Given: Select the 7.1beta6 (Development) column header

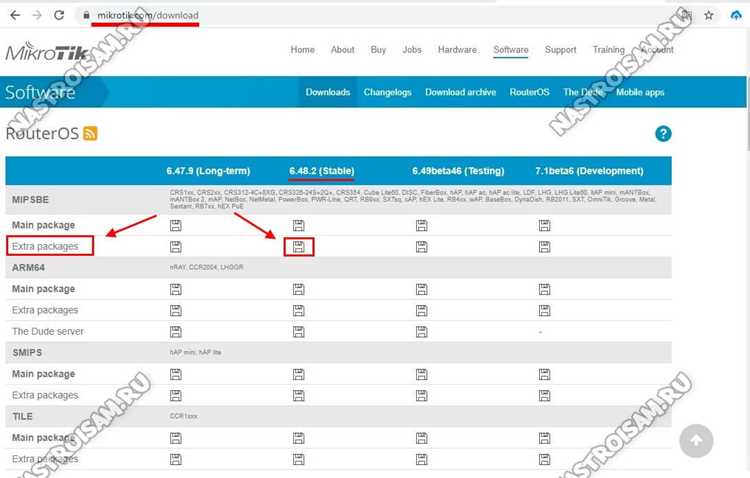Looking at the screenshot, I should coord(589,171).
